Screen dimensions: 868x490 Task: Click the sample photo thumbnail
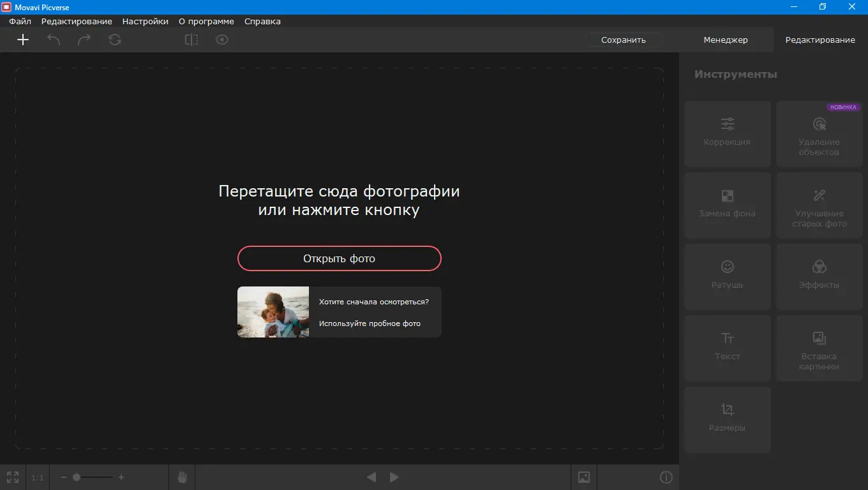point(273,312)
